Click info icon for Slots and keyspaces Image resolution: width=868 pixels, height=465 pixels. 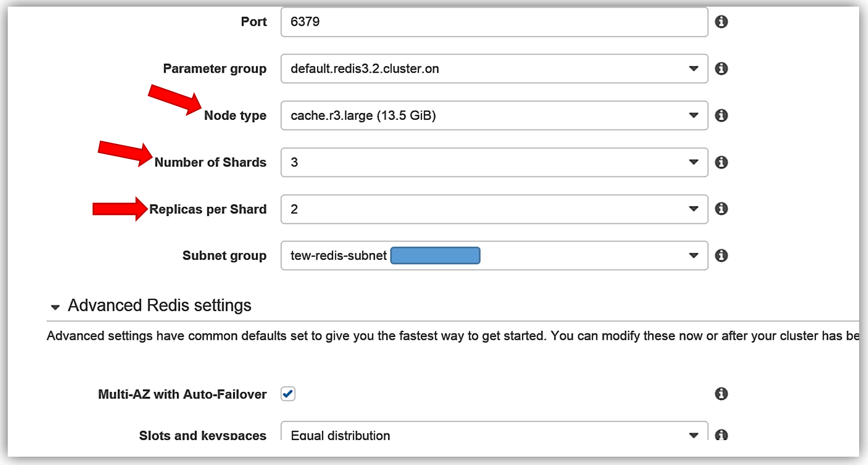pos(721,435)
